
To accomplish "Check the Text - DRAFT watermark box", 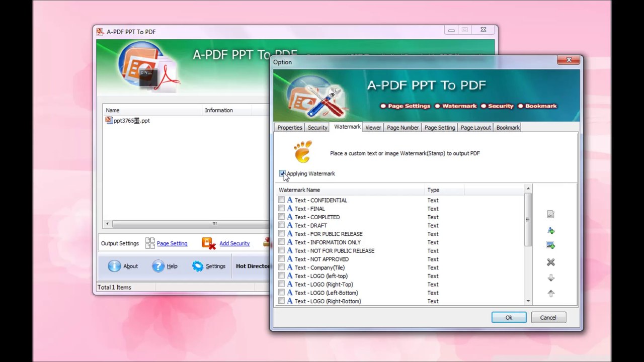I will point(281,225).
